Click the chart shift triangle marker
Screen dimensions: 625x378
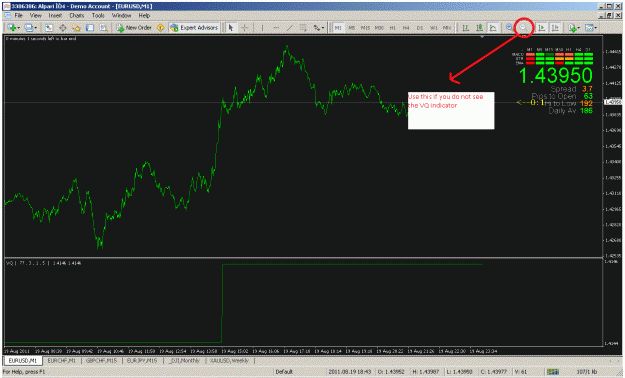click(482, 37)
